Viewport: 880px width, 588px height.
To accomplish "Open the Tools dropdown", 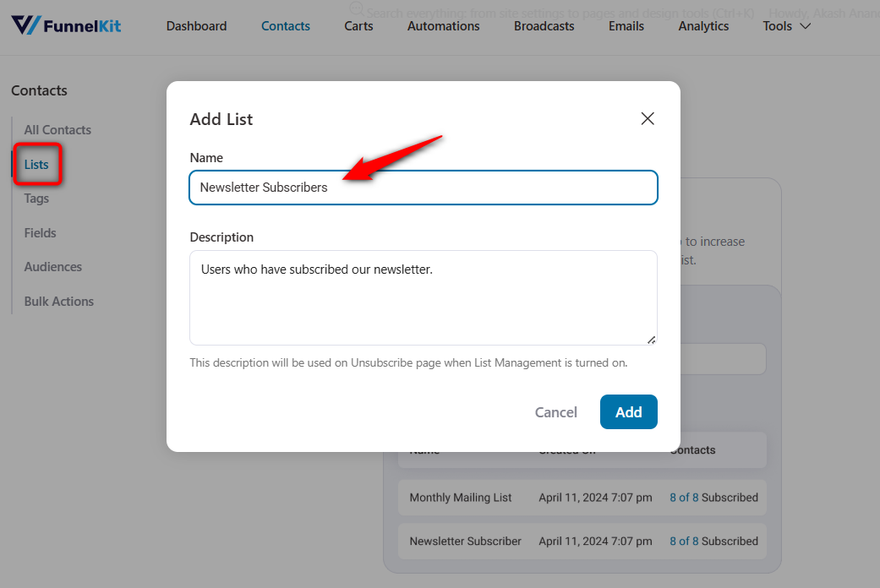I will pyautogui.click(x=784, y=26).
